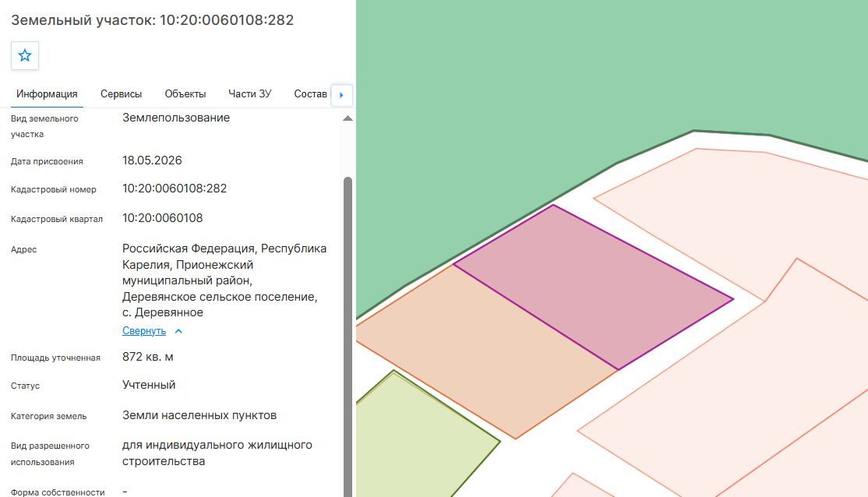The image size is (868, 497).
Task: Click cadastral number value 10:20:0060108:282
Action: point(175,189)
